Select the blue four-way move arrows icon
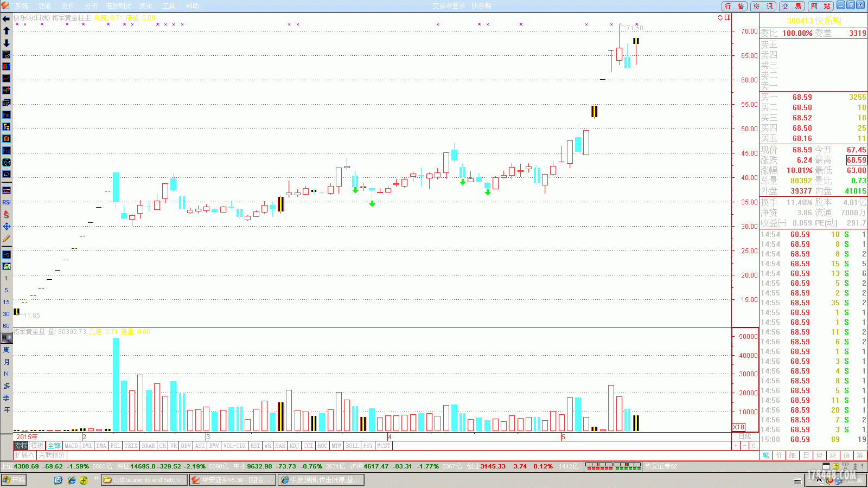This screenshot has height=488, width=868. point(6,226)
